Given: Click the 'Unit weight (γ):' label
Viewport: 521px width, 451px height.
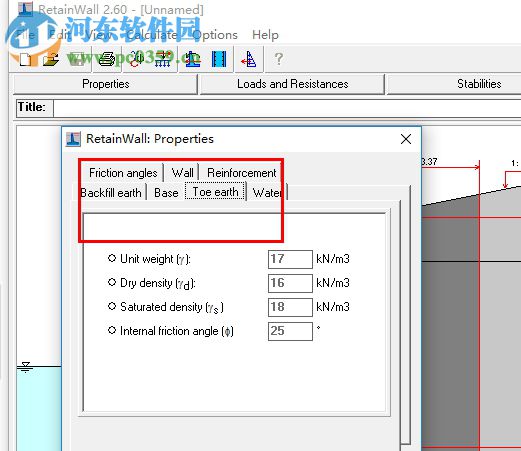Looking at the screenshot, I should tap(155, 259).
